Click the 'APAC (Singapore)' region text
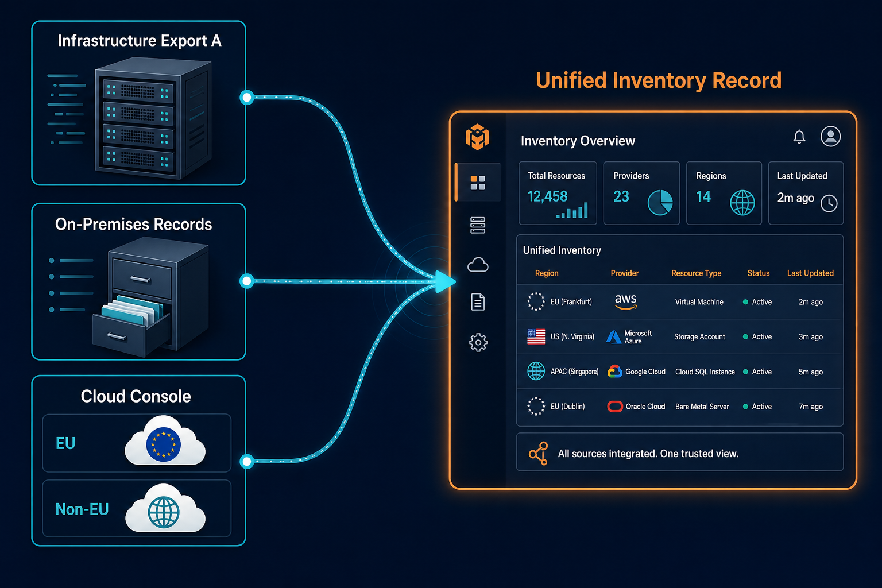 point(574,372)
